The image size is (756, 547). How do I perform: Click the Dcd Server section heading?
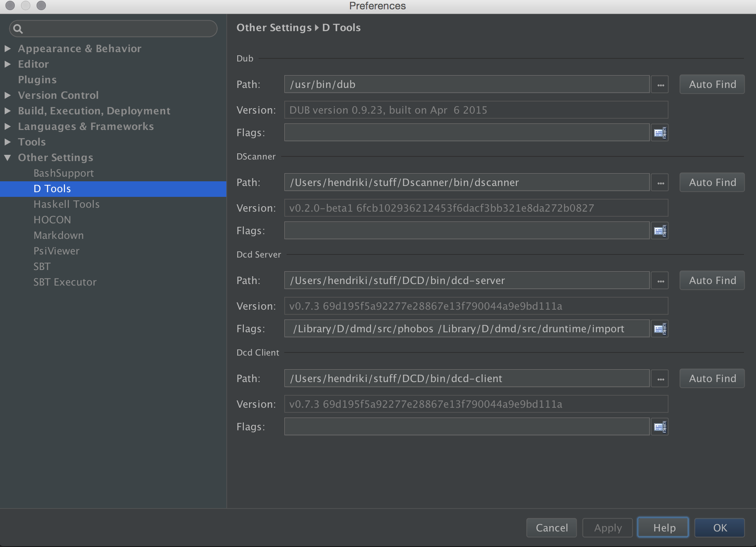pos(259,254)
